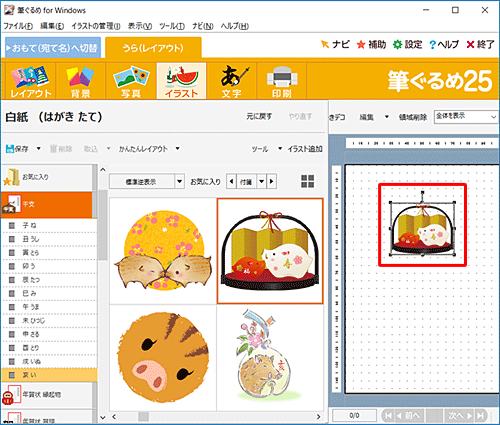Click the イラスト追加 button

(305, 149)
